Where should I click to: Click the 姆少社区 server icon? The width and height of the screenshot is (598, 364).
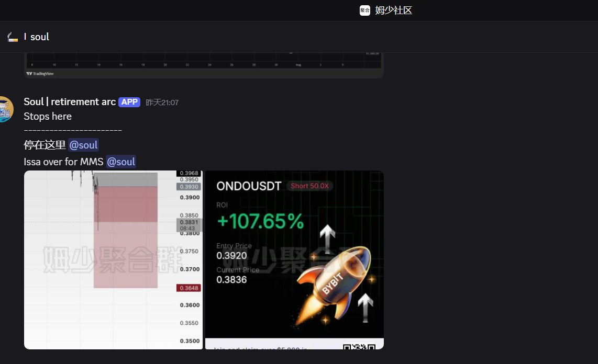[364, 10]
